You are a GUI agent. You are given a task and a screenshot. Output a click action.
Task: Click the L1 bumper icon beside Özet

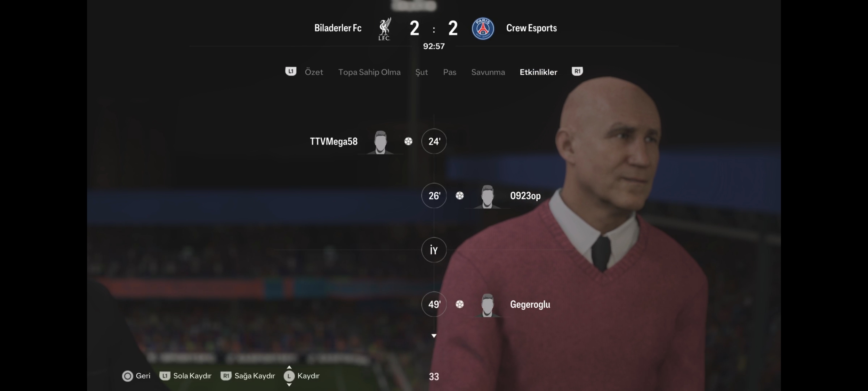click(291, 71)
